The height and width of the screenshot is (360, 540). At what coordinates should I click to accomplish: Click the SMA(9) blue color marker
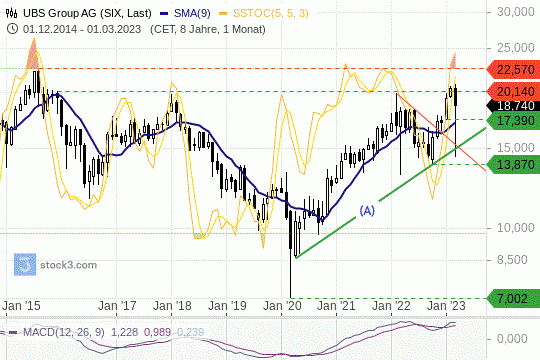[x=165, y=14]
